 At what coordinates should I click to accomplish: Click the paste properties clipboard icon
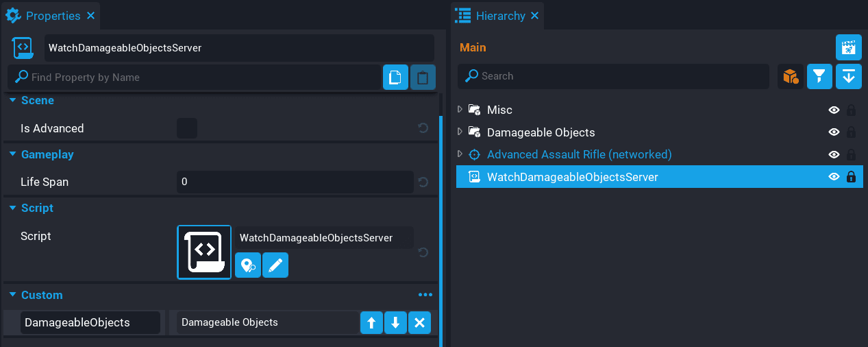tap(423, 77)
